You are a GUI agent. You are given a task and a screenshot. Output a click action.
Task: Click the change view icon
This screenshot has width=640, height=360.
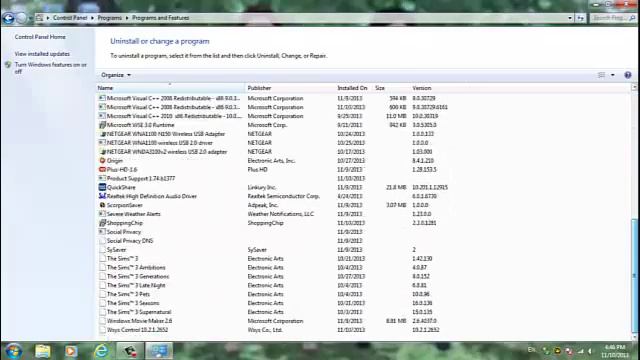point(601,75)
